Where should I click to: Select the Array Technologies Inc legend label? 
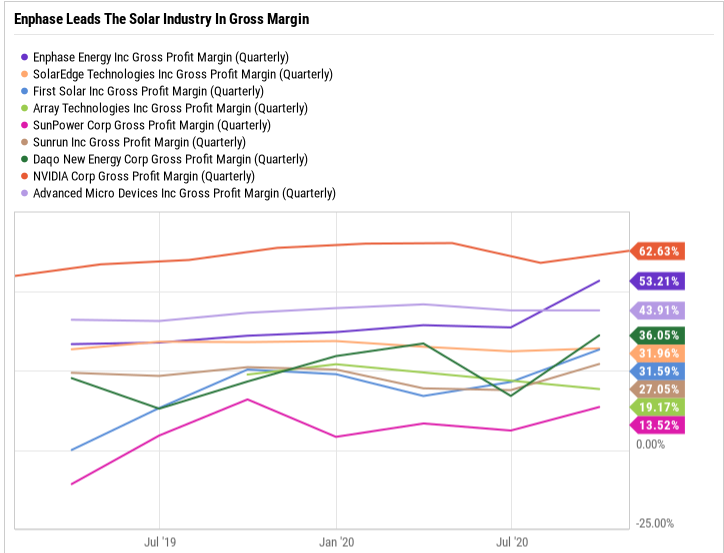[170, 108]
